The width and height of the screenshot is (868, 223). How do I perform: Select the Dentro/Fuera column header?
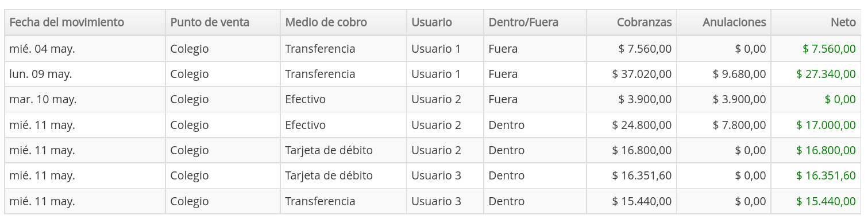click(535, 22)
